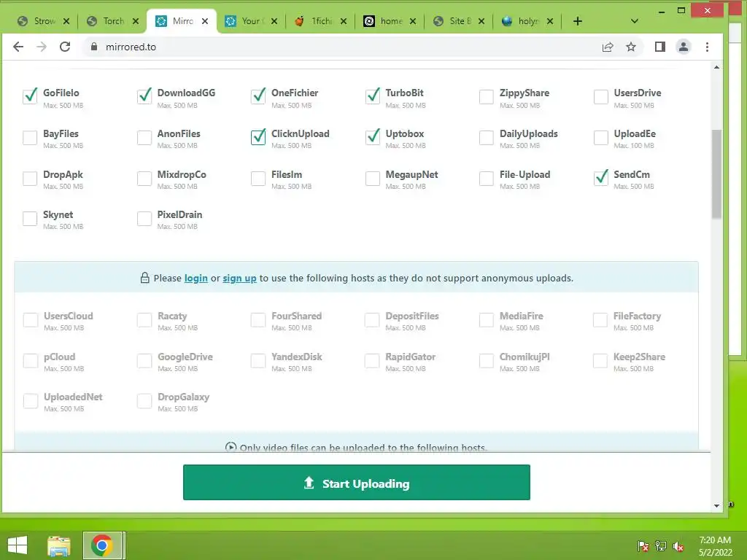Viewport: 747px width, 560px height.
Task: Open the taskbar clock and date
Action: [x=715, y=546]
